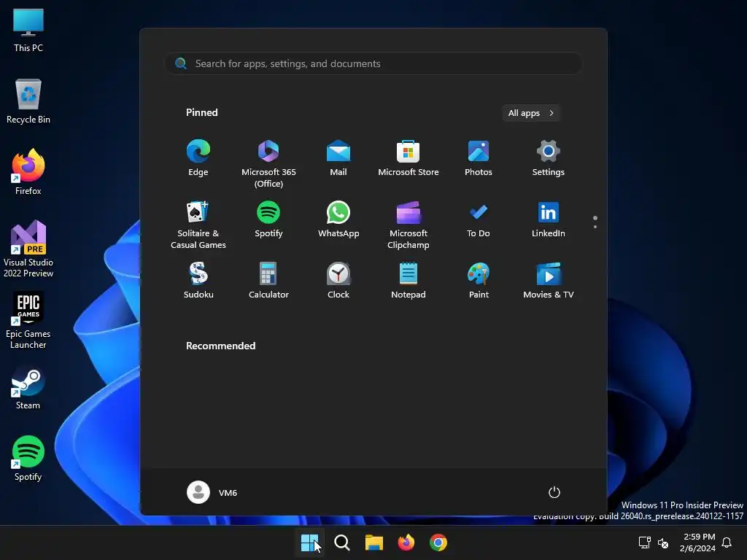Open File Explorer from taskbar
747x560 pixels.
click(374, 542)
